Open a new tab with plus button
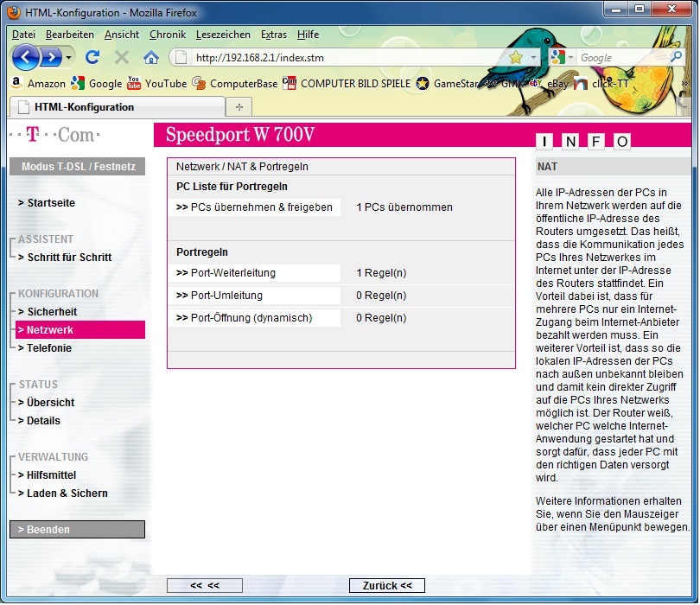This screenshot has width=700, height=605. click(239, 107)
